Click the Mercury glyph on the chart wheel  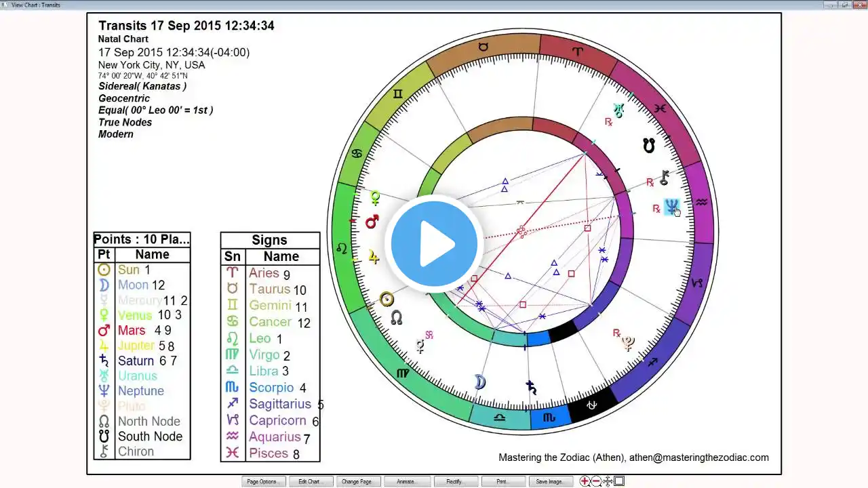[x=420, y=346]
